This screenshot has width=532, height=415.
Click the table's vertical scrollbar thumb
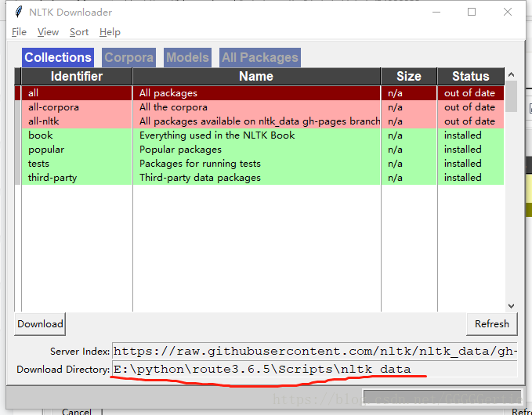tap(512, 96)
